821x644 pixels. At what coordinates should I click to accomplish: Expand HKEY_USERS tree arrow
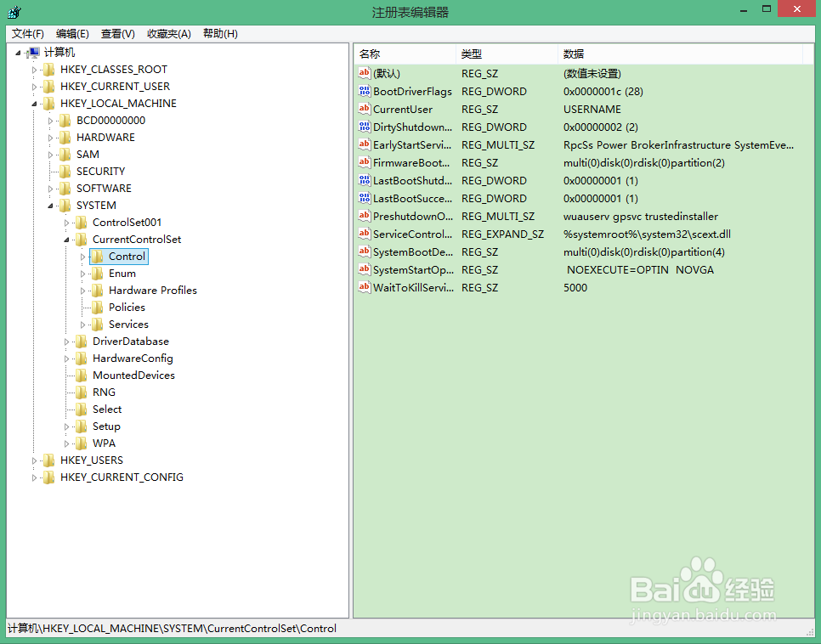tap(35, 461)
